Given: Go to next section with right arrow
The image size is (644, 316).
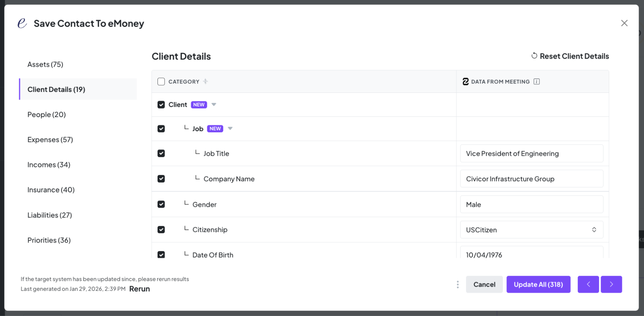Looking at the screenshot, I should tap(611, 284).
